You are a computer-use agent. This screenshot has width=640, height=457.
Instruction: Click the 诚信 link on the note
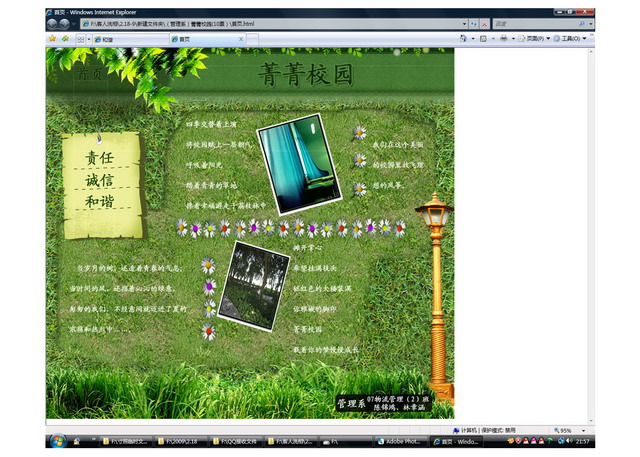(x=99, y=181)
